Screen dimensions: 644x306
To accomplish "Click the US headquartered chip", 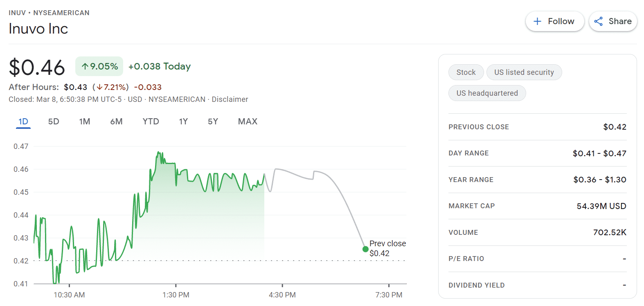I will coord(487,93).
